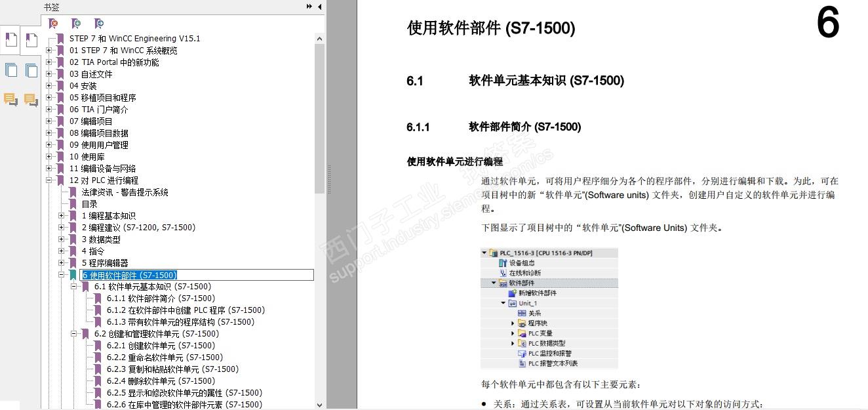Viewport: 868px width, 410px height.
Task: Click the bookmark options arrow icon in toolbar
Action: 98,24
